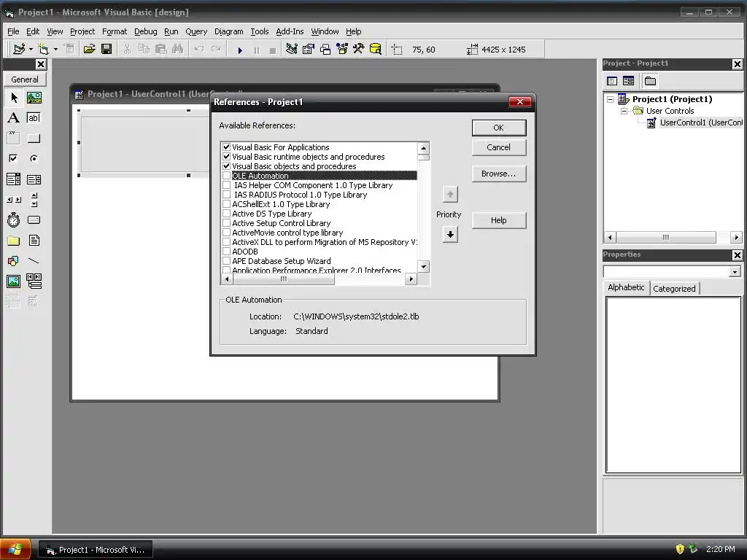Click OK in References dialog
747x560 pixels.
(499, 128)
